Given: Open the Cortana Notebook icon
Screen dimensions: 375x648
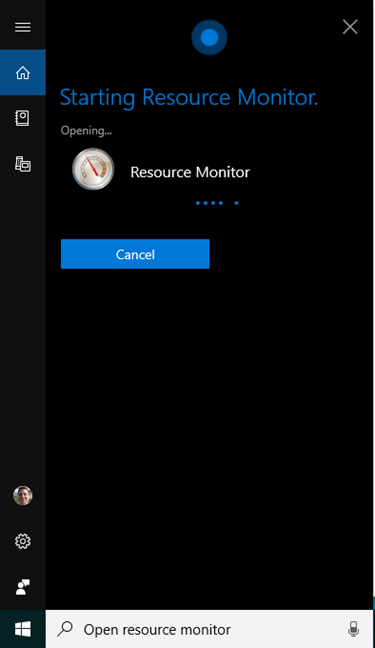Looking at the screenshot, I should [x=23, y=118].
